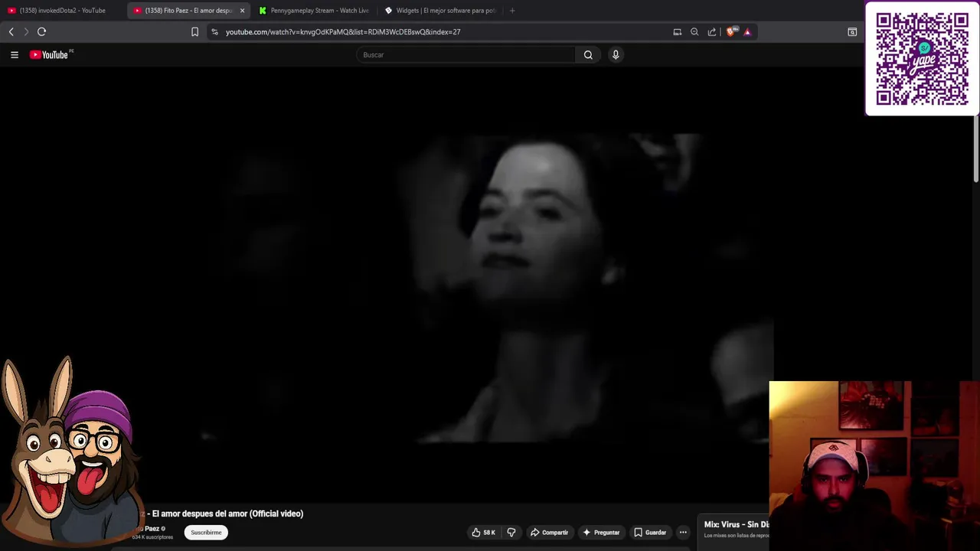
Task: Open site settings icon in address bar
Action: (214, 31)
